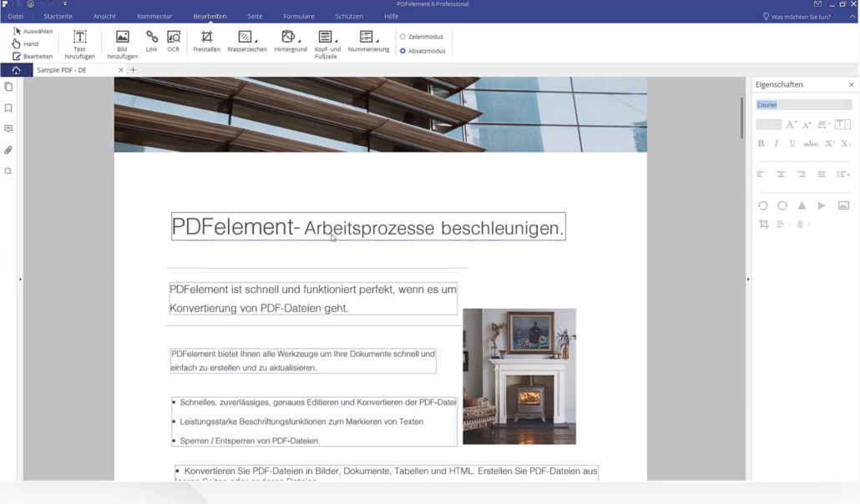Align text left in Eigenschaften
Screen dimensions: 860x504
coord(760,174)
